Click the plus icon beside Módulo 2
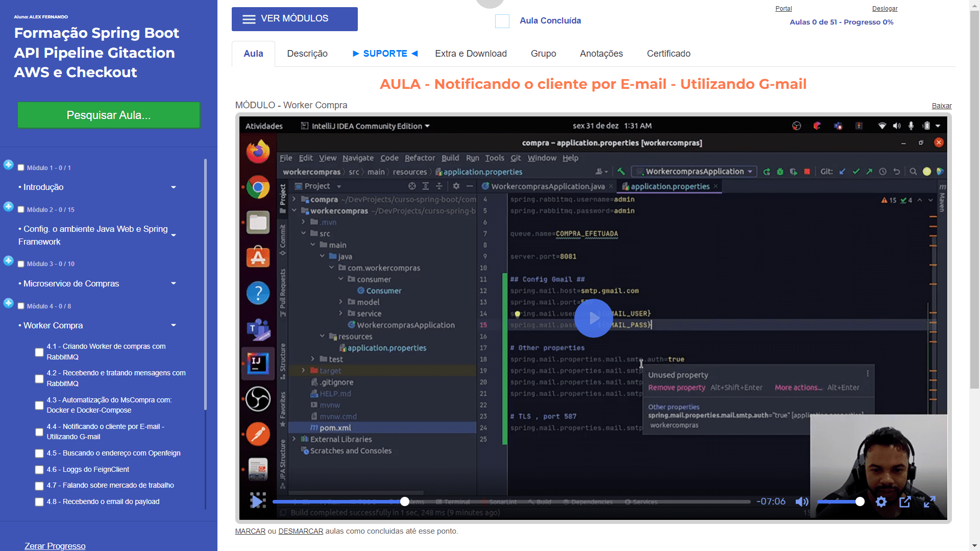Viewport: 980px width, 551px height. [x=8, y=206]
